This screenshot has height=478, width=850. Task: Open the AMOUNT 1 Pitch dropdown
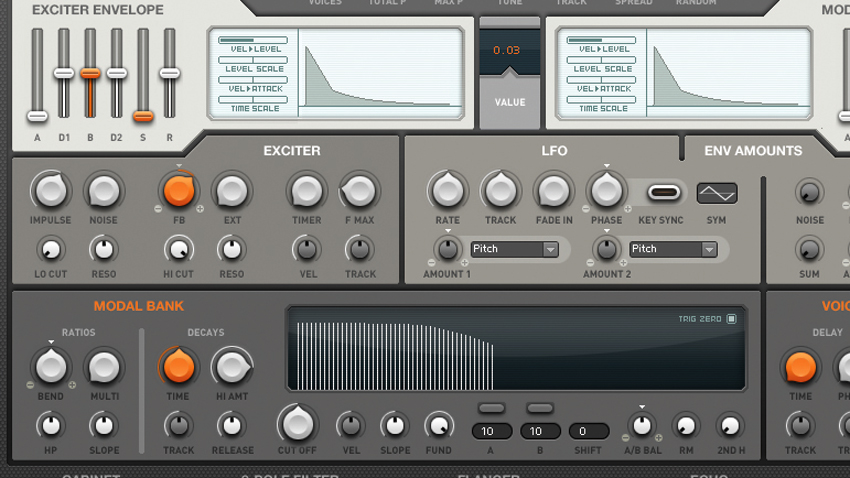point(514,249)
